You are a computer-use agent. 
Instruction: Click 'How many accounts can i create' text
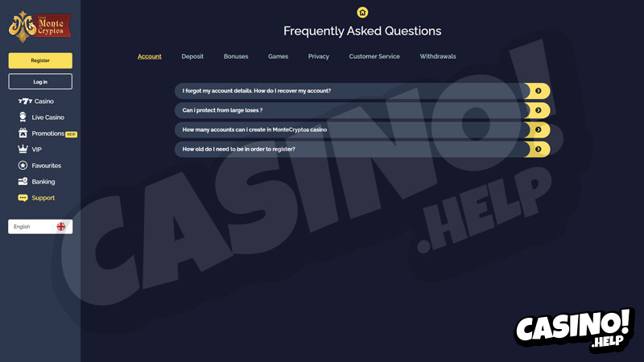(x=254, y=130)
